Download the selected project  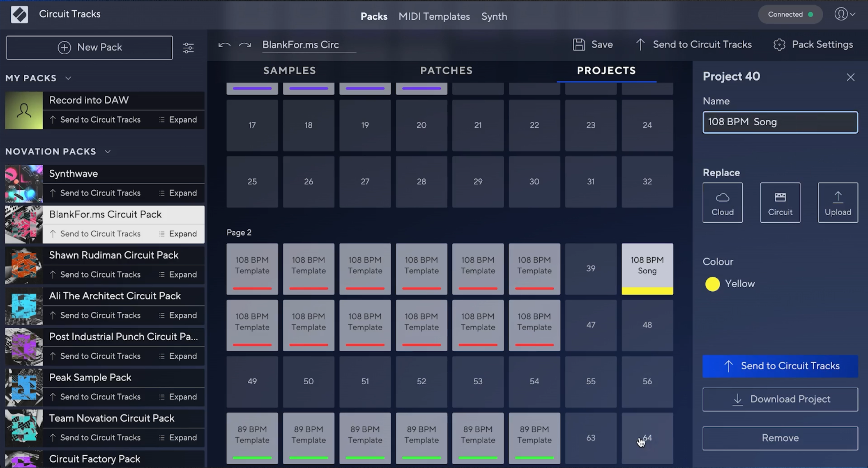point(780,399)
